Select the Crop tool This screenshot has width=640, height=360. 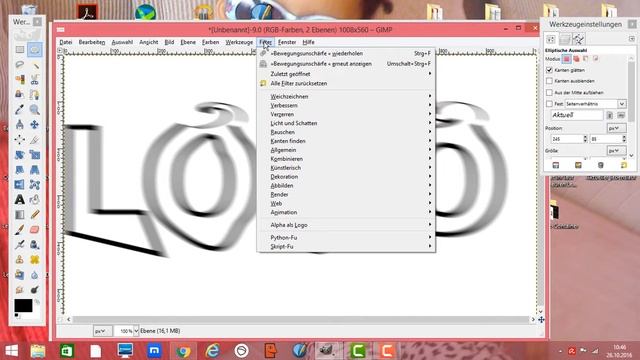35,140
